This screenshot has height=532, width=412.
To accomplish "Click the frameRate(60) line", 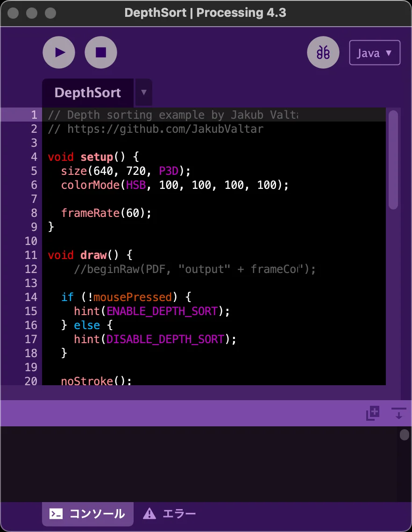I will (107, 213).
